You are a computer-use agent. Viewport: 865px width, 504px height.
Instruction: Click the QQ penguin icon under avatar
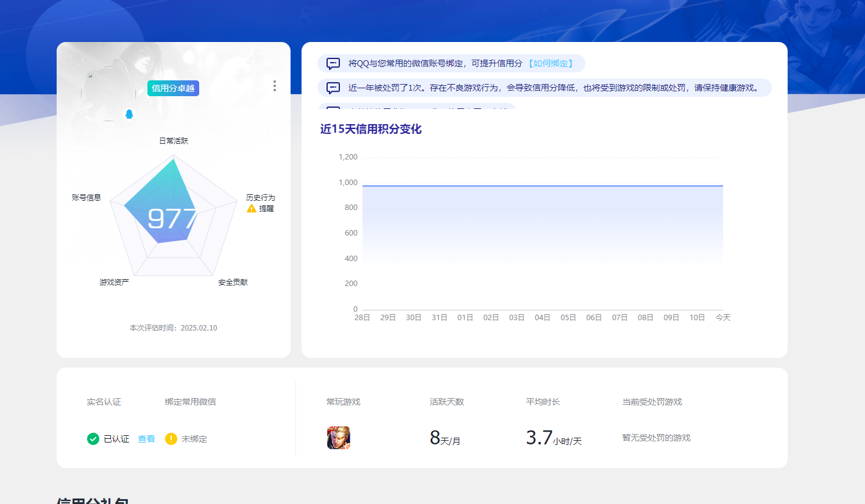tap(129, 114)
